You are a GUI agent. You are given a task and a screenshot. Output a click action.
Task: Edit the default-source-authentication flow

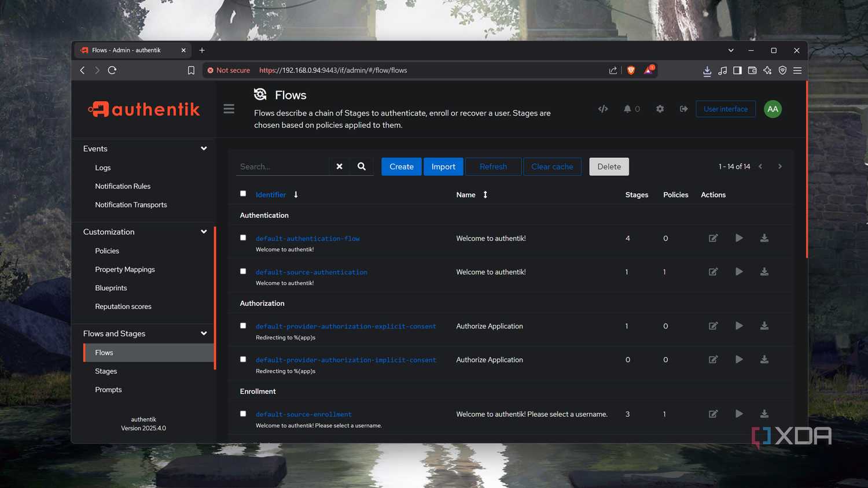coord(713,272)
